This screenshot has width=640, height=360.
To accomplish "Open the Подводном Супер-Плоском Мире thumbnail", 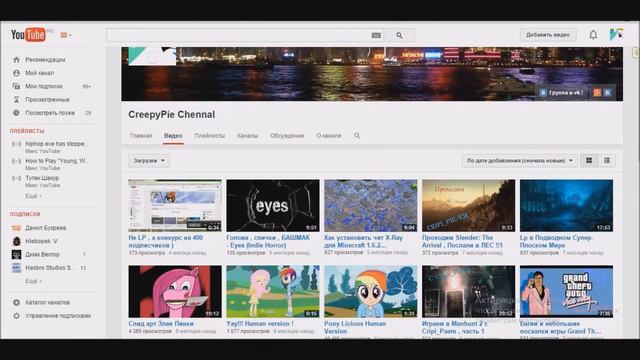I will [566, 206].
